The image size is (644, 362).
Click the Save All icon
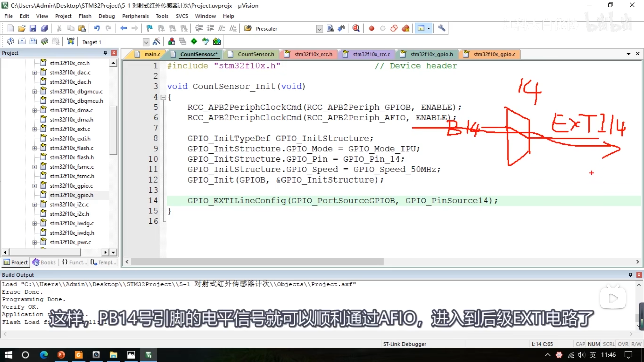click(45, 28)
